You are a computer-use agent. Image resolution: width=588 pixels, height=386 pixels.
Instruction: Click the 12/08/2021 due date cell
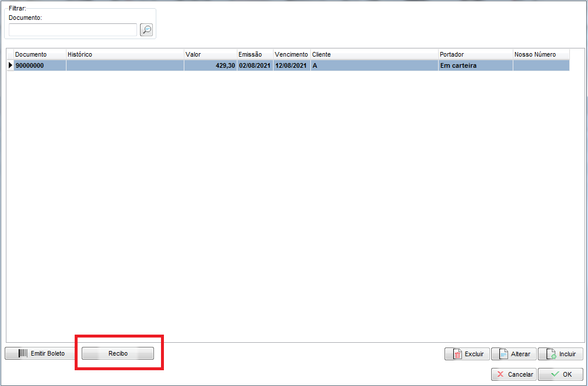pyautogui.click(x=291, y=65)
